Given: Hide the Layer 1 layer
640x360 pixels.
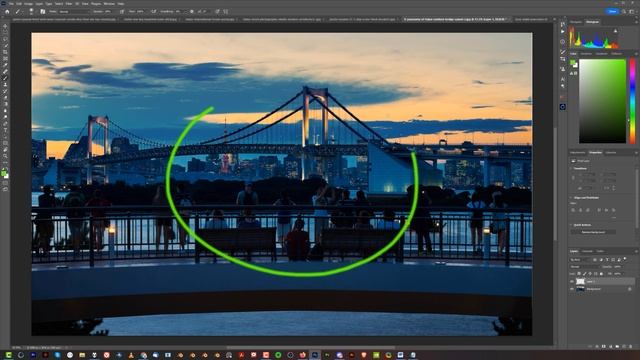Looking at the screenshot, I should pos(571,281).
